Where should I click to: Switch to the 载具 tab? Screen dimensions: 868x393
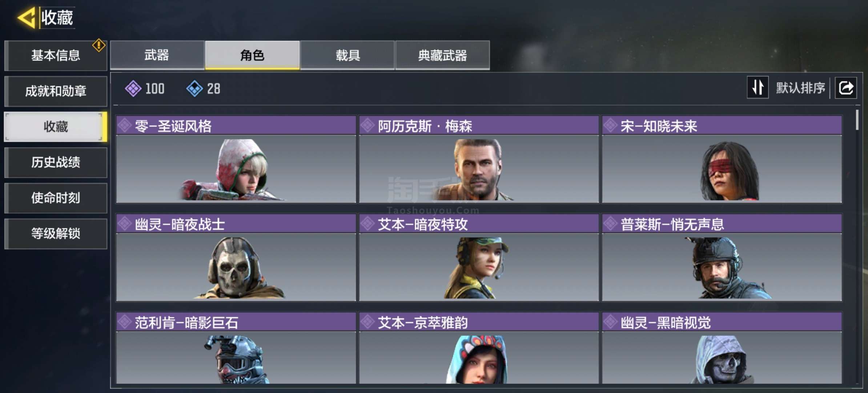(347, 55)
